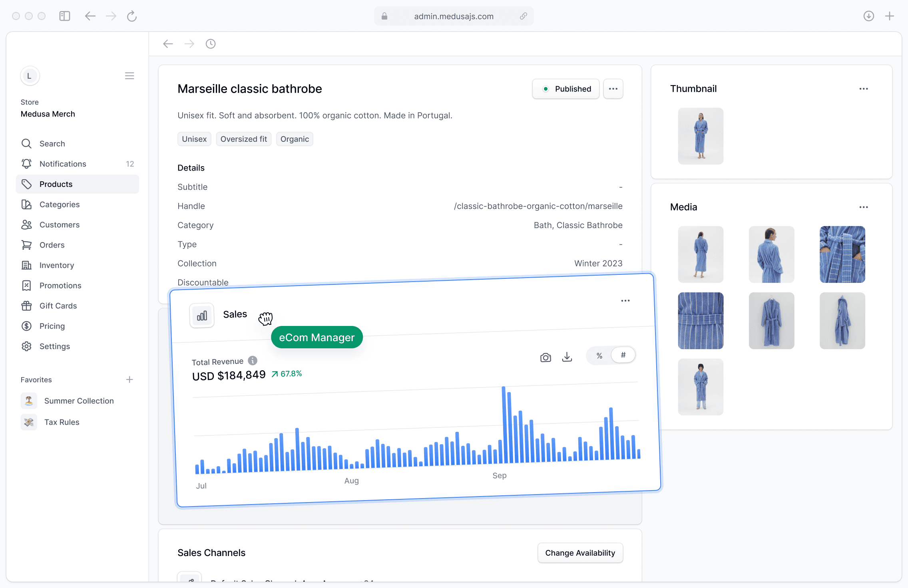The width and height of the screenshot is (908, 588).
Task: Click the sidebar hamburger menu icon
Action: pyautogui.click(x=129, y=76)
